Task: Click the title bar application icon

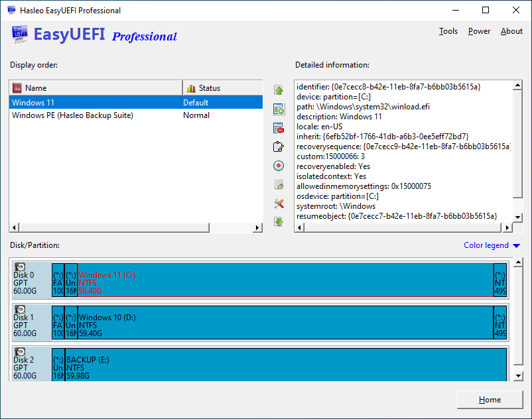Action: click(x=11, y=10)
